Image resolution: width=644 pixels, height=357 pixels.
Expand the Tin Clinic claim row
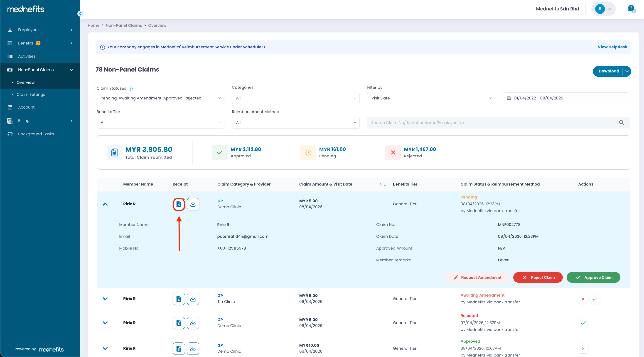pyautogui.click(x=105, y=299)
